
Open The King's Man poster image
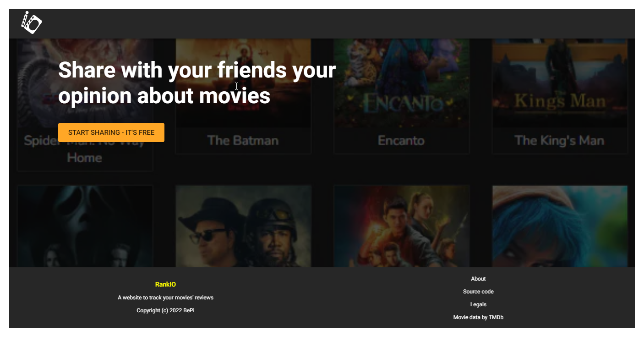coord(559,83)
